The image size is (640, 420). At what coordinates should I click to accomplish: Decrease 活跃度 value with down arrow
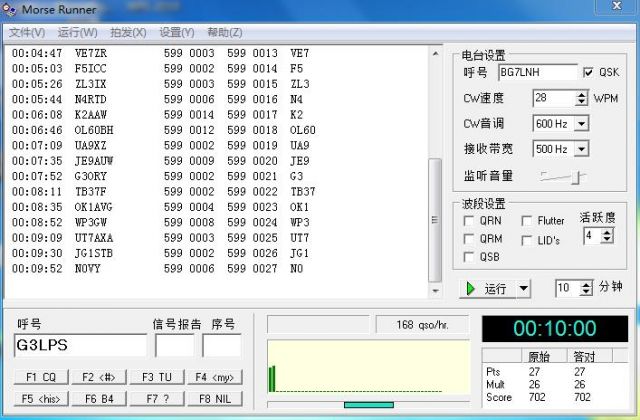pos(607,240)
